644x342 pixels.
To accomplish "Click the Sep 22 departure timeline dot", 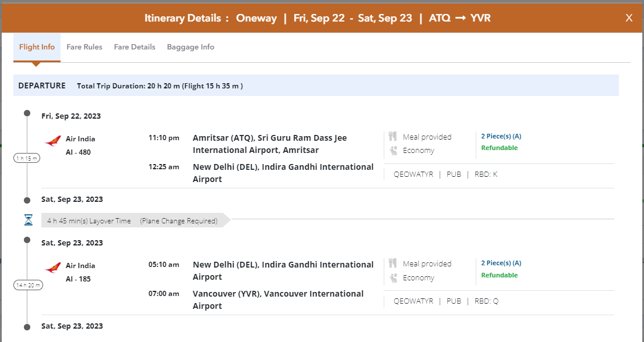I will click(27, 113).
